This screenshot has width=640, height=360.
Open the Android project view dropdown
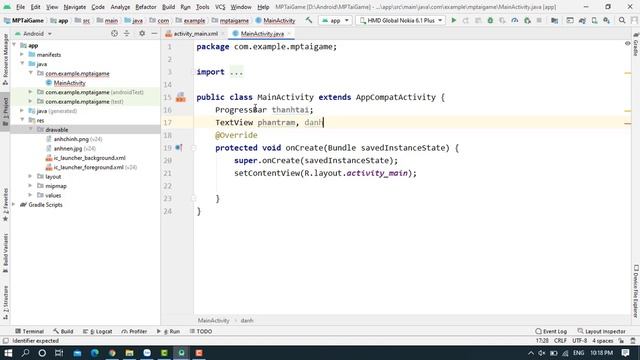pyautogui.click(x=33, y=33)
